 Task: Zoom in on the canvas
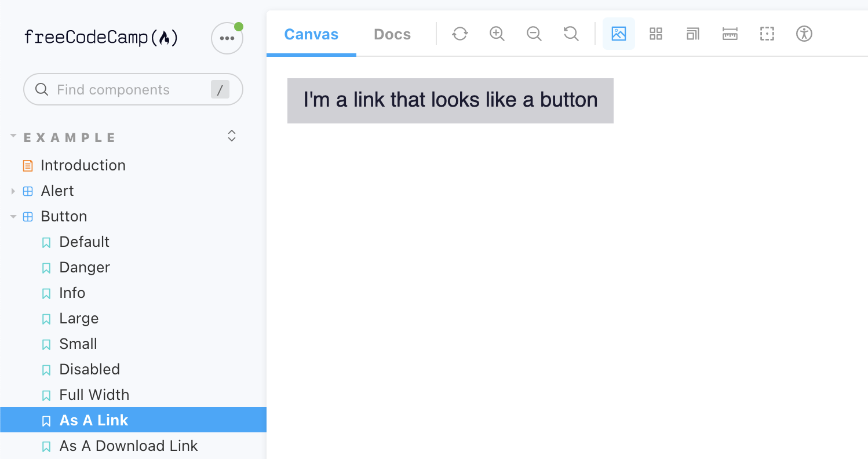point(497,34)
